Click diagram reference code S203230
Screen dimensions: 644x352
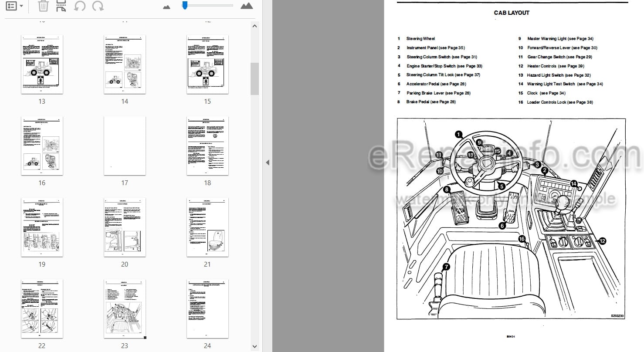coord(617,315)
